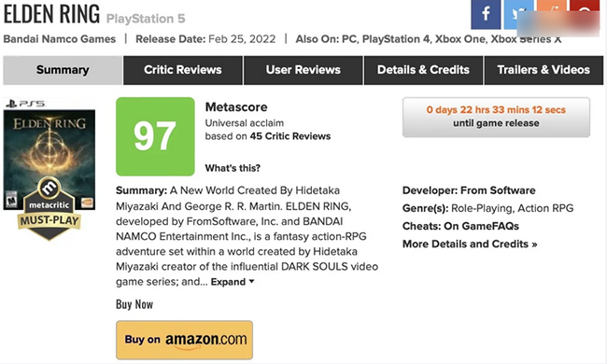The height and width of the screenshot is (364, 607).
Task: Click the Buy on amazon.com button
Action: (x=184, y=340)
